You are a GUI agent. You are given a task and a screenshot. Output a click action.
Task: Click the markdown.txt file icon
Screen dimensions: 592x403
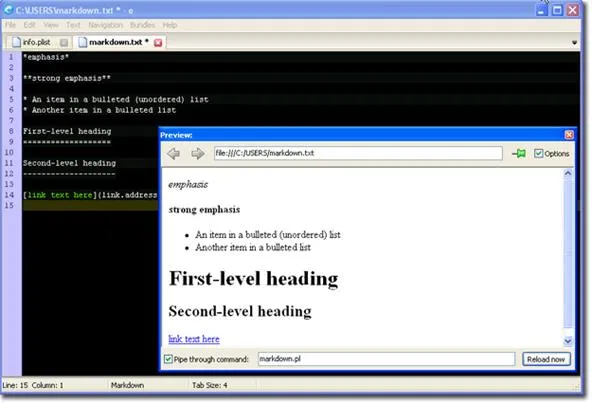[x=82, y=42]
